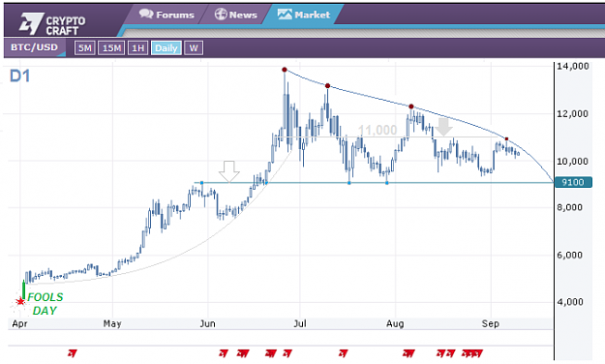Open the Forums tab
Image resolution: width=605 pixels, height=364 pixels.
(166, 15)
